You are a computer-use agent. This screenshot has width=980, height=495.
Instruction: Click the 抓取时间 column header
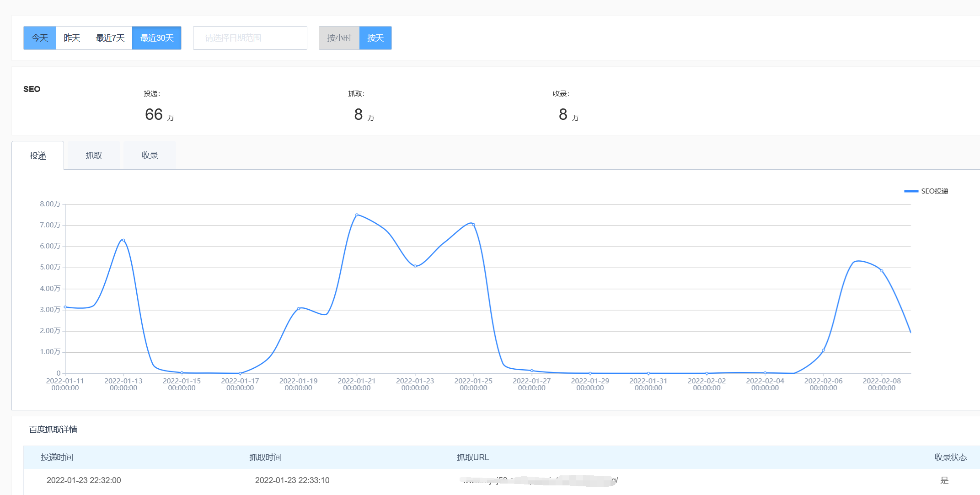[x=266, y=457]
